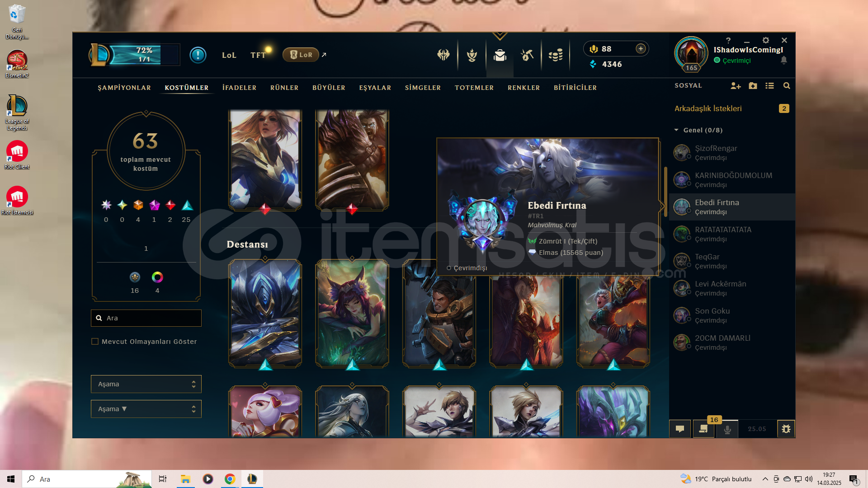Click the plus button to buy RP
The width and height of the screenshot is (868, 488).
(641, 49)
